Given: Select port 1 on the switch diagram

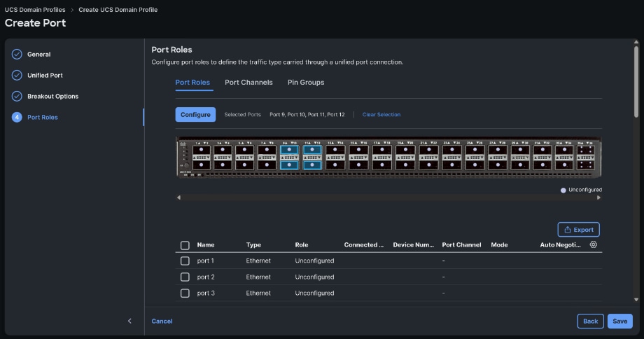Looking at the screenshot, I should 202,150.
